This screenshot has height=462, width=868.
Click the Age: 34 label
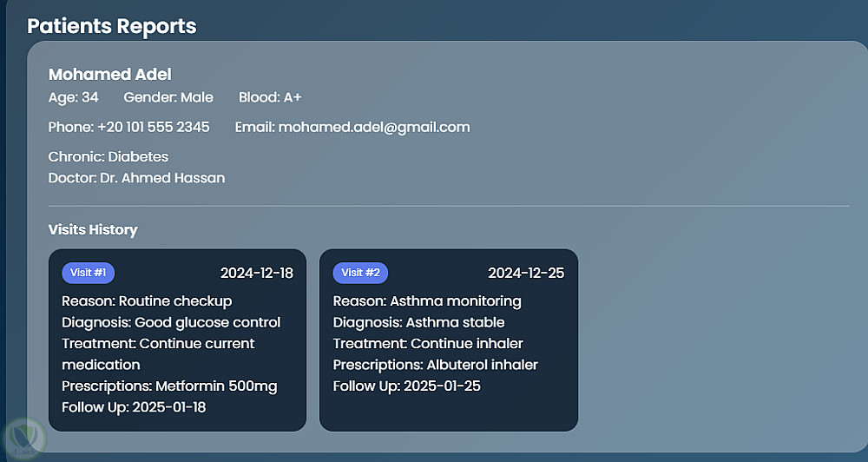click(74, 97)
